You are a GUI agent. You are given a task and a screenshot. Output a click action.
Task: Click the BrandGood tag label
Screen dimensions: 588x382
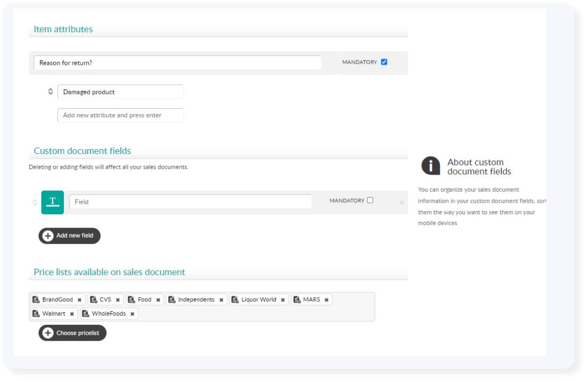coord(57,300)
